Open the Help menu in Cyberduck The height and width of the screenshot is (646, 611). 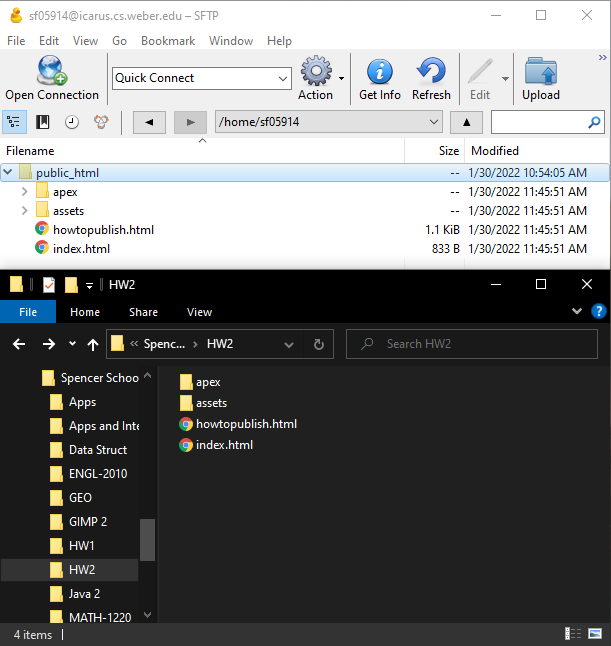[x=279, y=41]
